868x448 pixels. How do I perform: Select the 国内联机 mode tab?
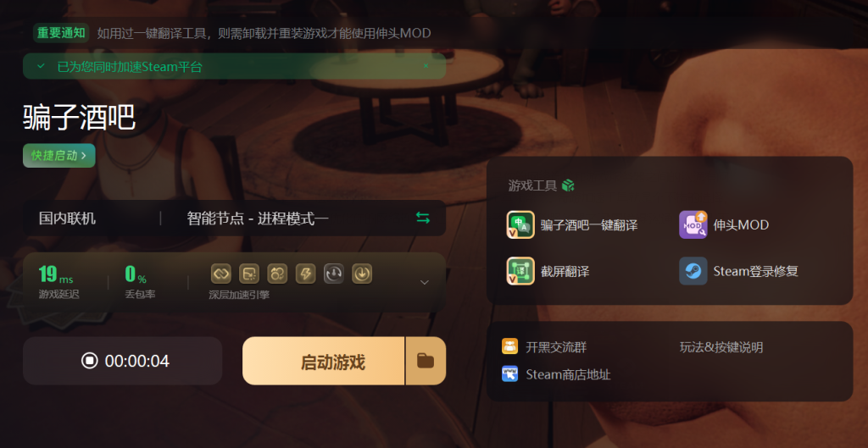(x=67, y=218)
